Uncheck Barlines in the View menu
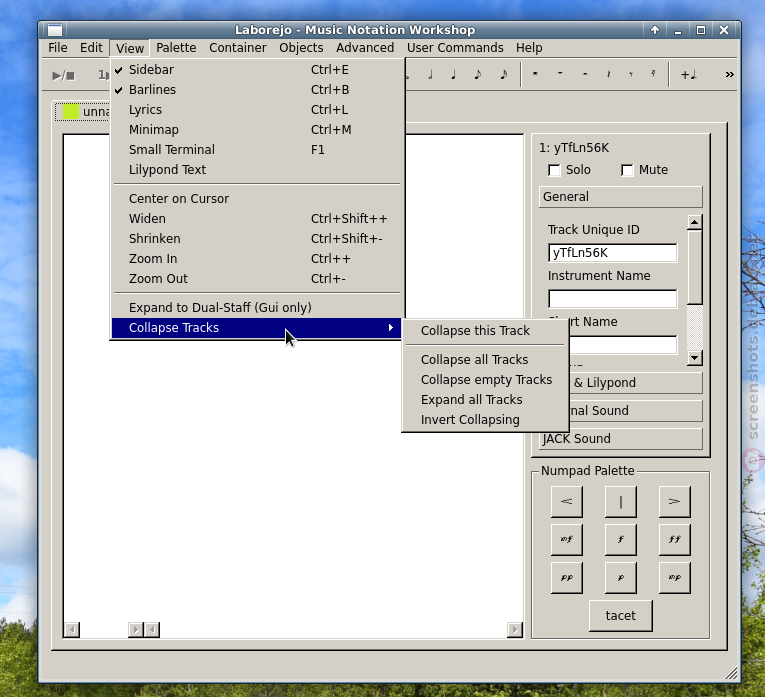Image resolution: width=765 pixels, height=697 pixels. point(258,90)
